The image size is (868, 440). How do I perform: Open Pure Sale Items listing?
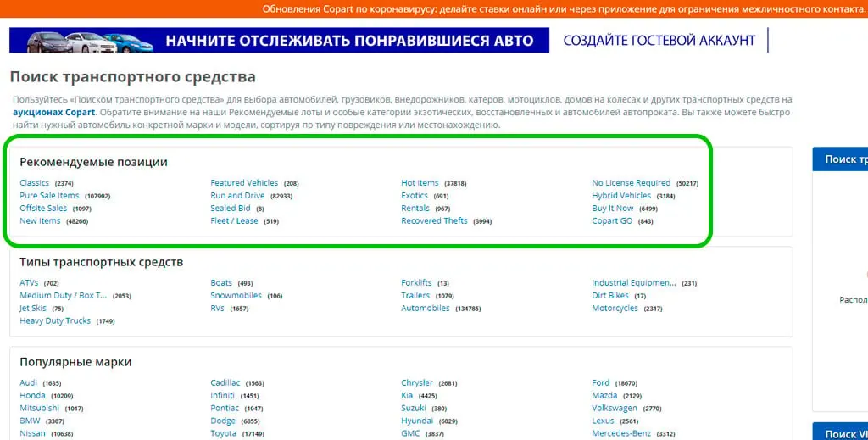(49, 195)
